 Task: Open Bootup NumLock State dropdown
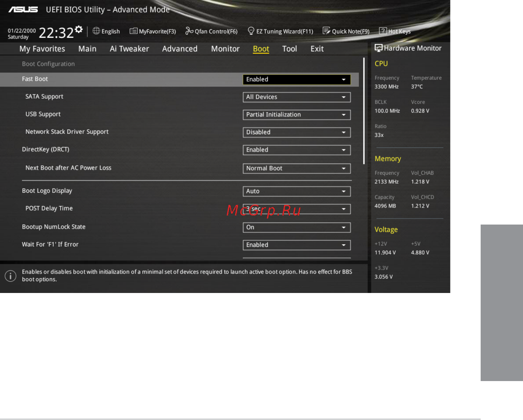click(x=296, y=228)
